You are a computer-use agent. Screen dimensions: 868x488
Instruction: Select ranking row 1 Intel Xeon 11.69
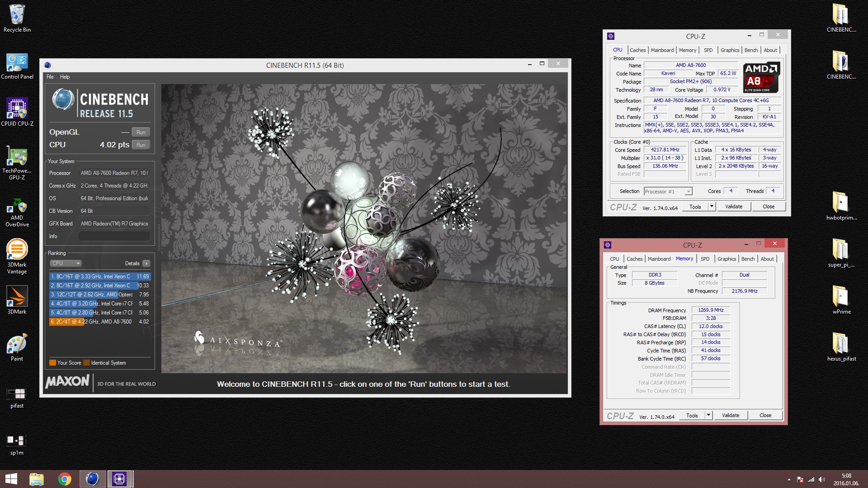coord(99,277)
